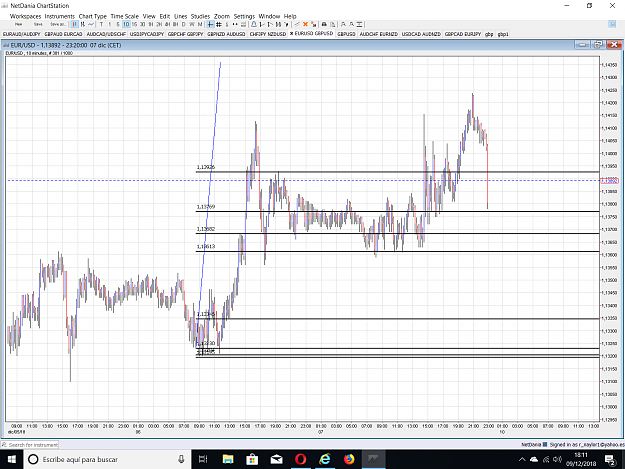Image resolution: width=625 pixels, height=469 pixels.
Task: Click the fit-to-height zoom icon
Action: click(360, 24)
